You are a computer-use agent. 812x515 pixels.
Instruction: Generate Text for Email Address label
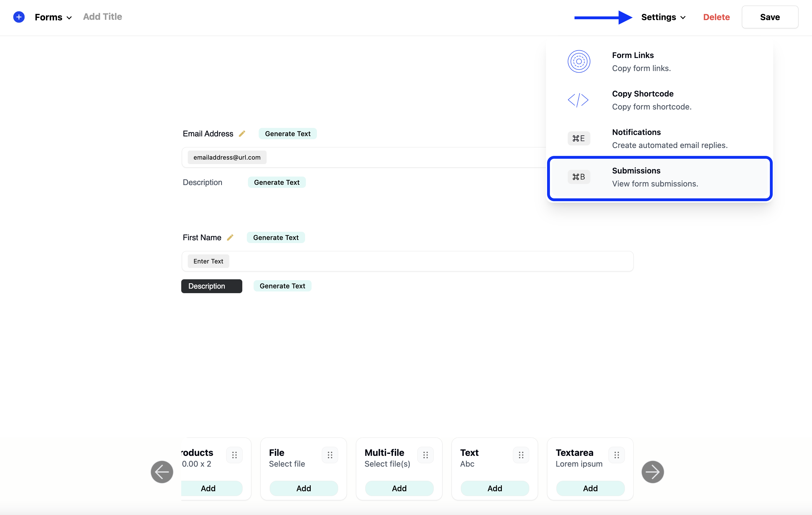pyautogui.click(x=288, y=134)
